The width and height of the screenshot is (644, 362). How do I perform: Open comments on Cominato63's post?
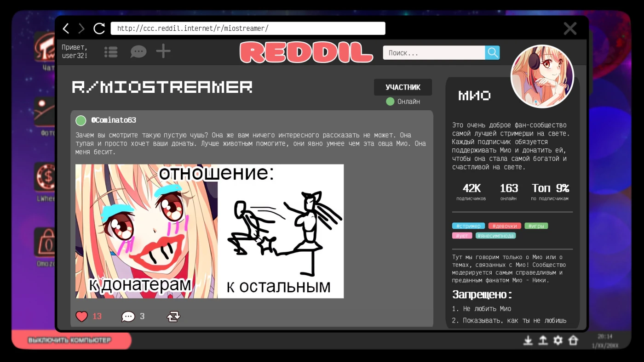click(x=128, y=317)
